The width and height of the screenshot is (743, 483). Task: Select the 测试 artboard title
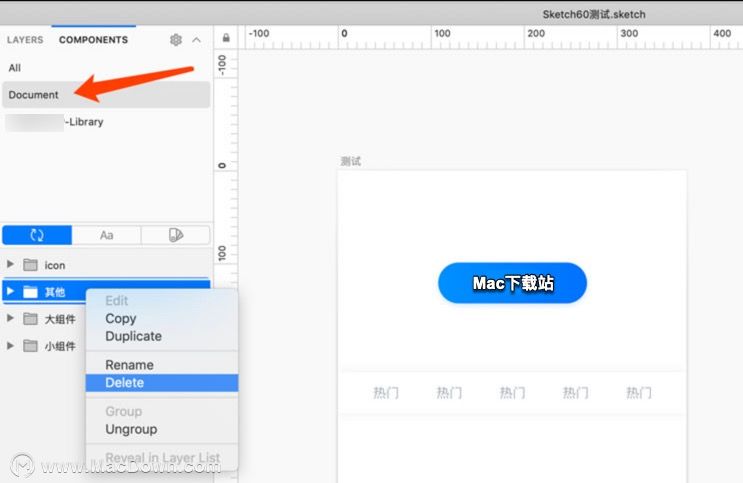(x=350, y=161)
